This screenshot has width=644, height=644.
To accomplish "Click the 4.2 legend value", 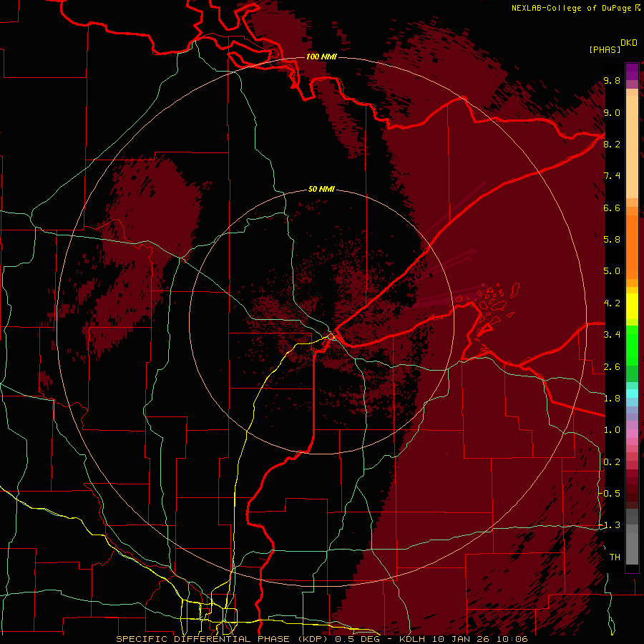I will pyautogui.click(x=612, y=303).
